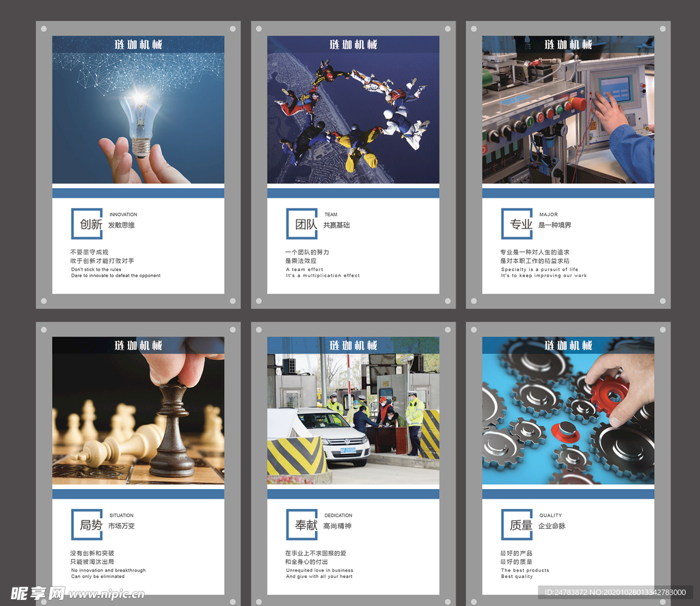Screen dimensions: 700x606
Task: Click the 团队 framed title box
Action: 302,224
